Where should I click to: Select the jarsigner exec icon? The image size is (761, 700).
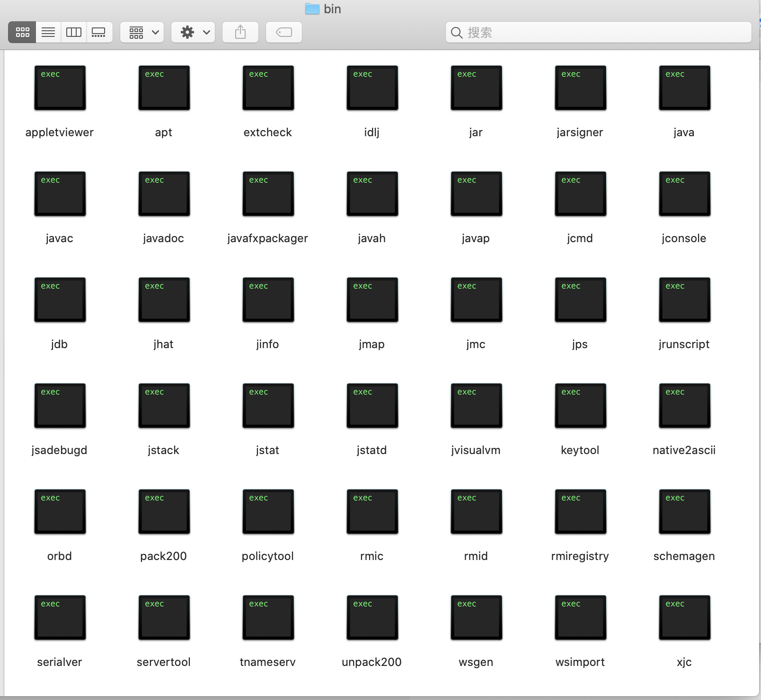point(581,88)
